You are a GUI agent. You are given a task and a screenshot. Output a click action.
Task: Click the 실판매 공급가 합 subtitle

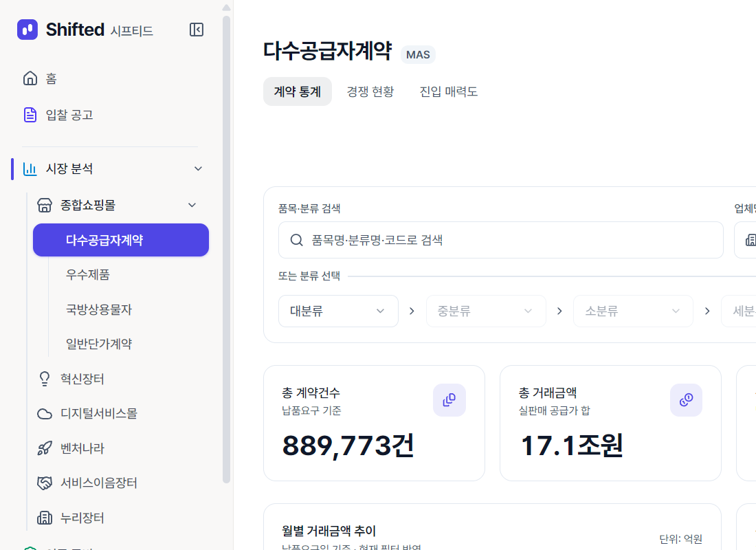554,410
